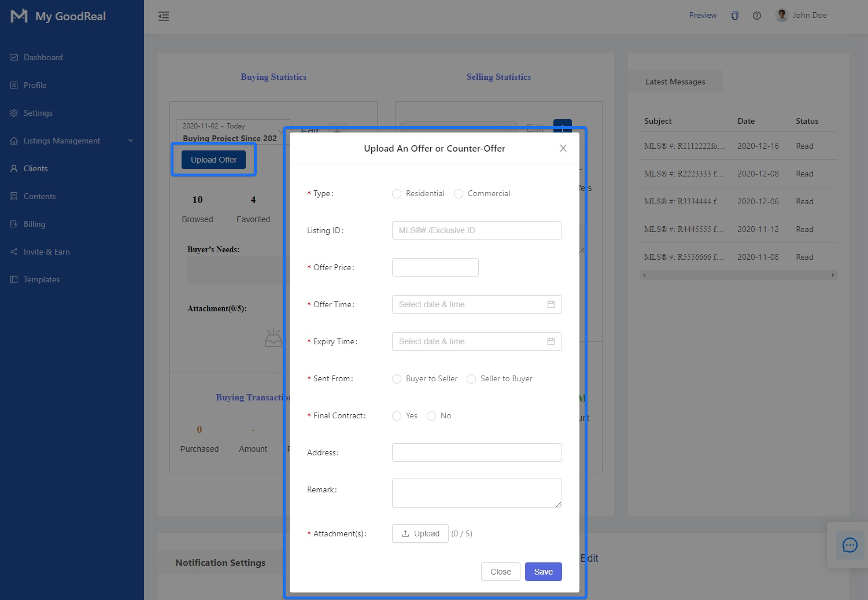The image size is (868, 600).
Task: Open the help question mark icon
Action: pyautogui.click(x=756, y=16)
